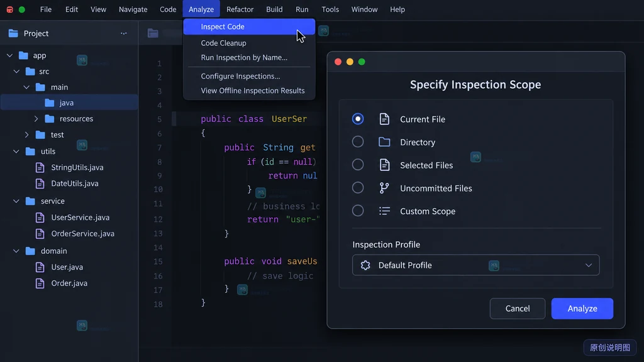
Task: Choose Inspect Code from Analyze menu
Action: tap(249, 26)
